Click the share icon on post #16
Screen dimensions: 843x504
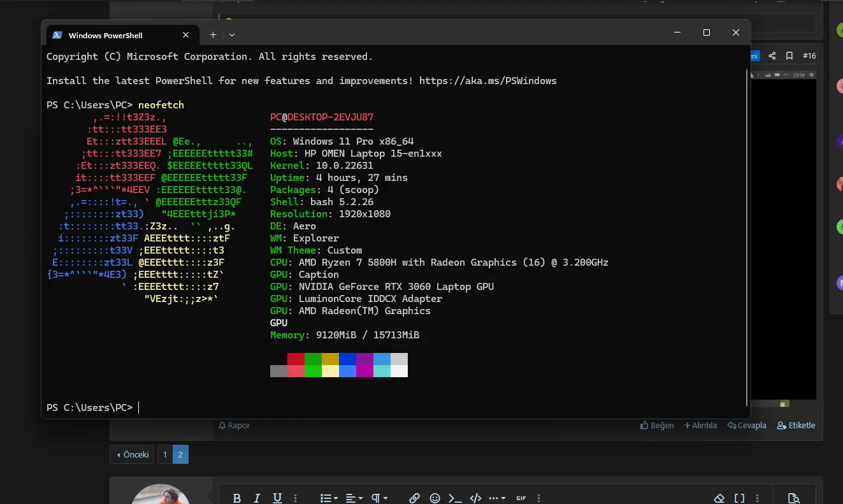(x=772, y=56)
